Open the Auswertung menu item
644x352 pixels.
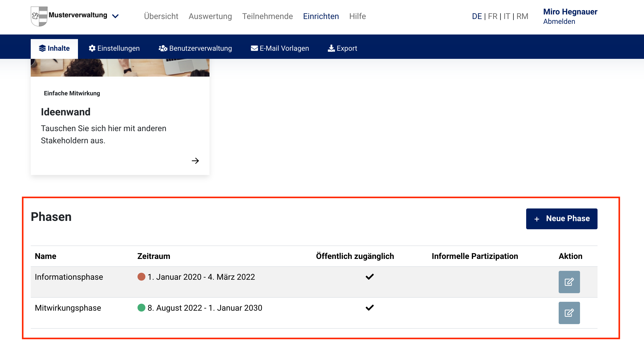[210, 16]
